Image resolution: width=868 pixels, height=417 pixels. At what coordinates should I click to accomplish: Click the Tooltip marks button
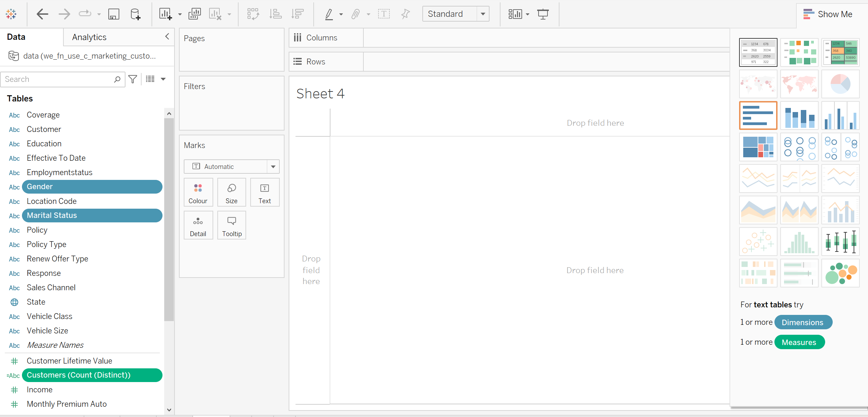pos(232,225)
